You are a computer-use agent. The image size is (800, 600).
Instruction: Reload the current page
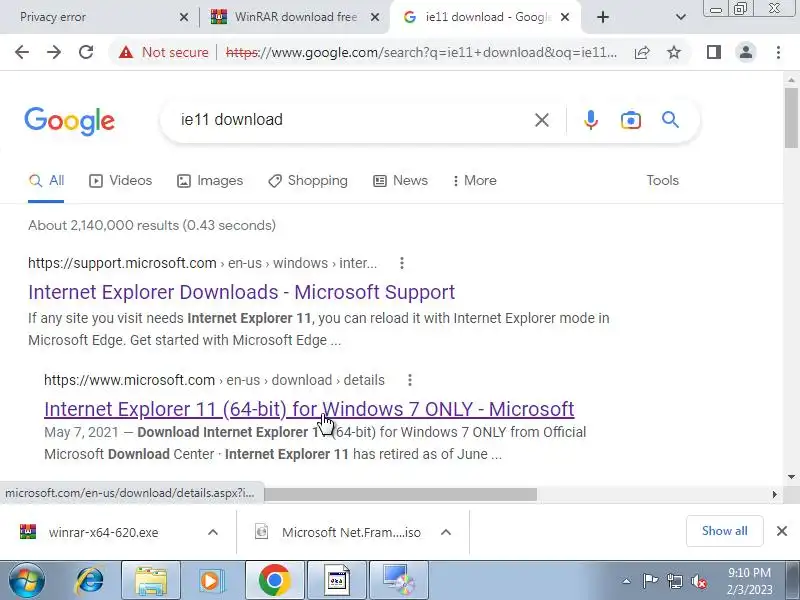click(x=86, y=52)
